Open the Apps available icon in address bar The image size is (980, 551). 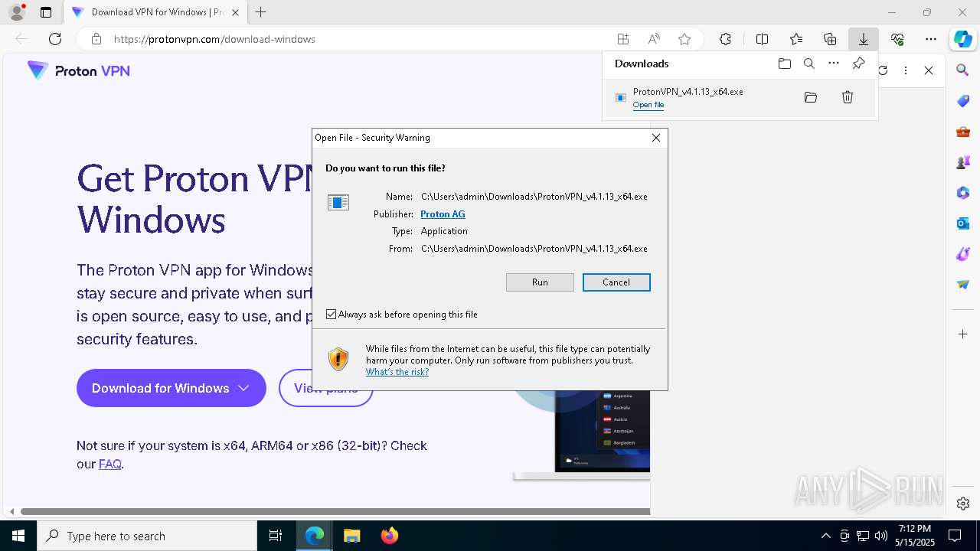pos(623,39)
